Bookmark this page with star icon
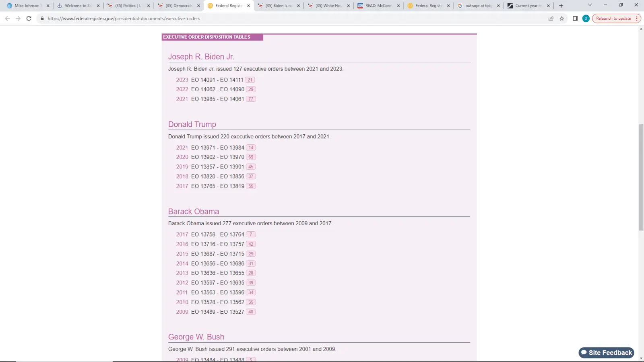 562,19
